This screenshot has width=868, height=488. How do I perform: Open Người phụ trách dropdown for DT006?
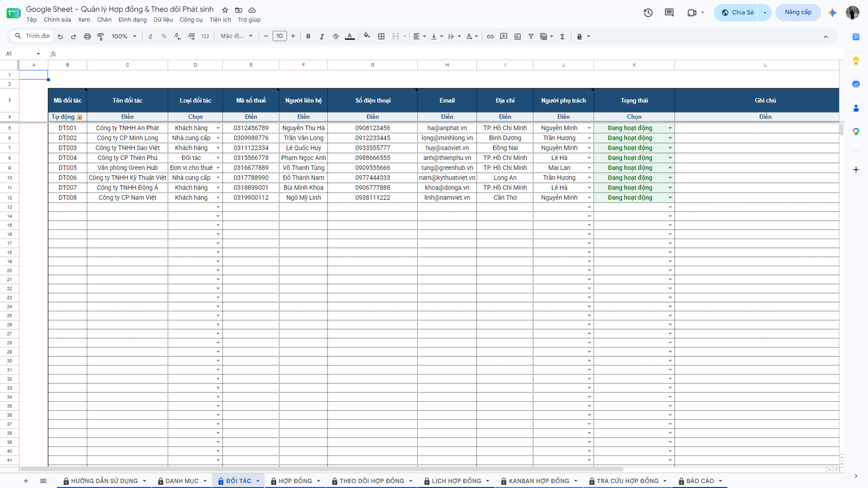589,178
